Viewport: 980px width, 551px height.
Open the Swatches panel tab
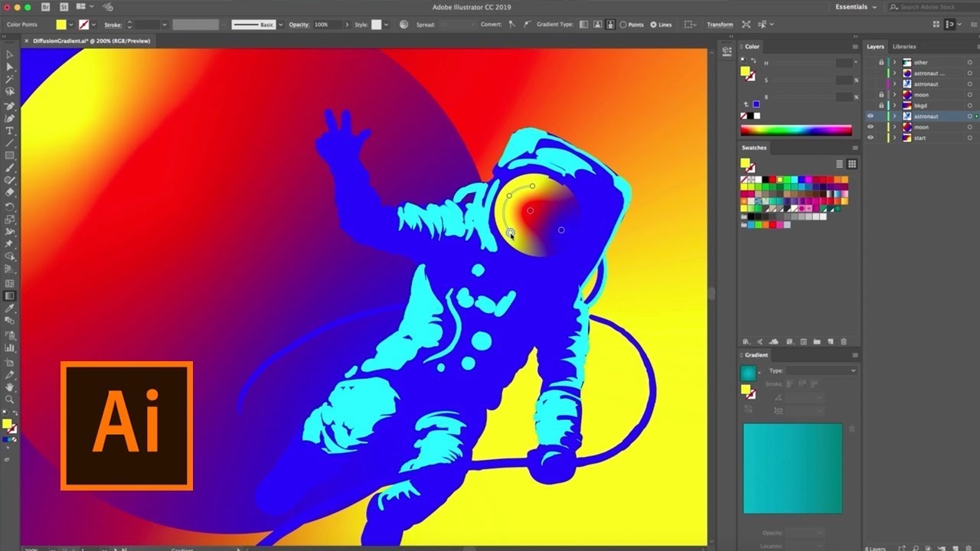point(753,148)
